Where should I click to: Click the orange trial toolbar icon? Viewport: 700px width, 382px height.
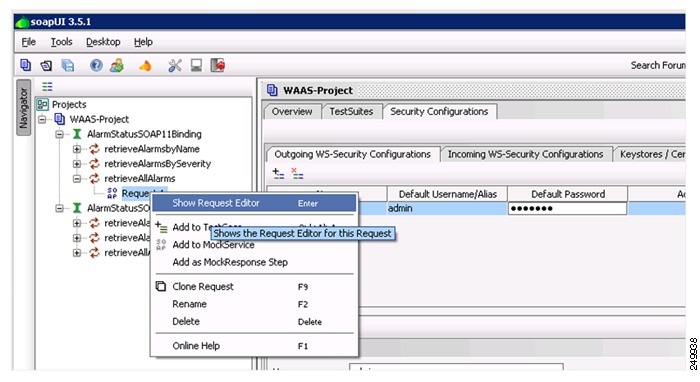145,66
